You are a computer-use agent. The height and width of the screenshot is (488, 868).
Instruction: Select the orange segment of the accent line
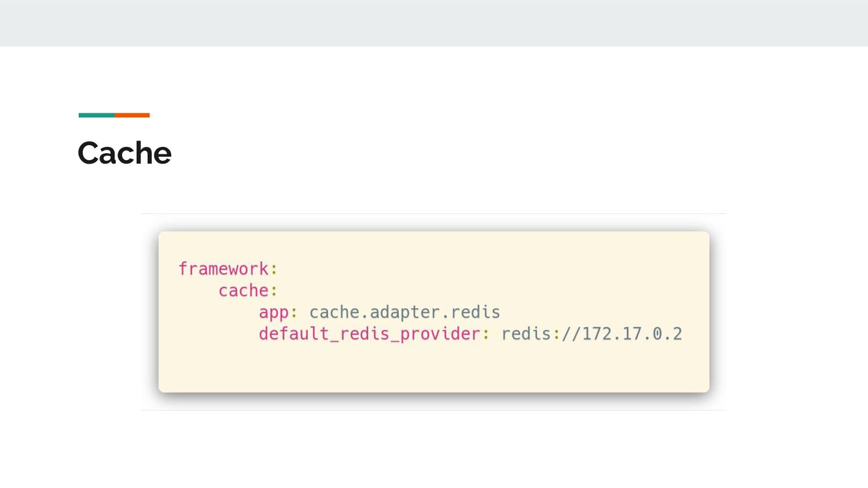[x=132, y=115]
